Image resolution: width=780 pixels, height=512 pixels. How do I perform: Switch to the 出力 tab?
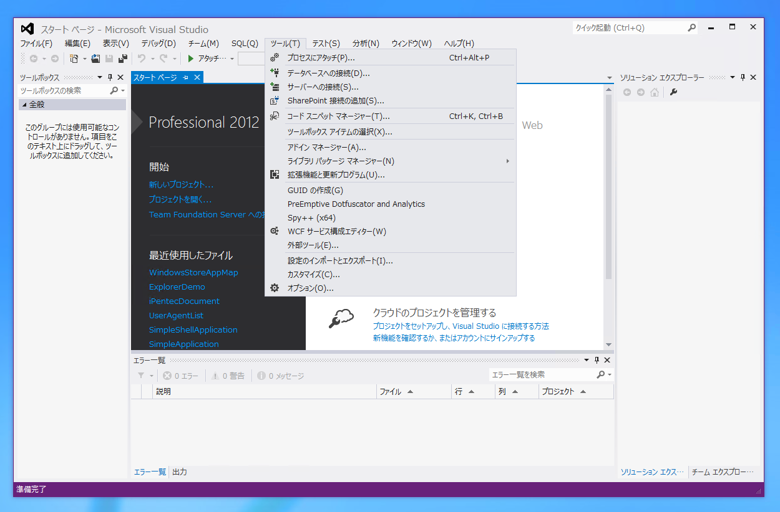[180, 472]
